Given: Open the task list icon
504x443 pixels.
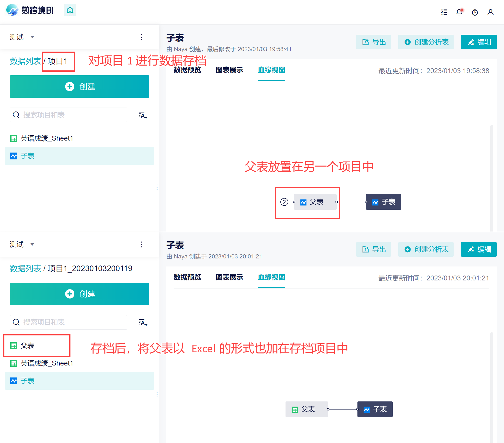Looking at the screenshot, I should click(444, 12).
